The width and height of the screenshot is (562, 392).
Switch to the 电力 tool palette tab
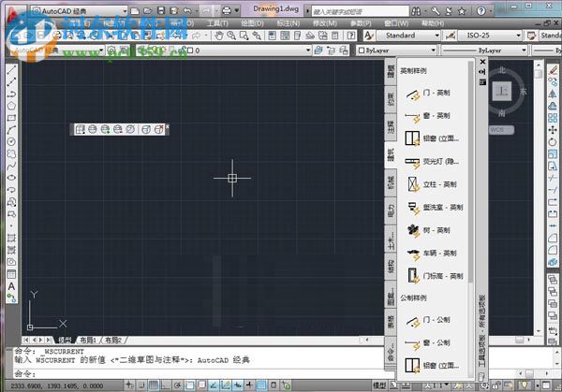pos(391,211)
